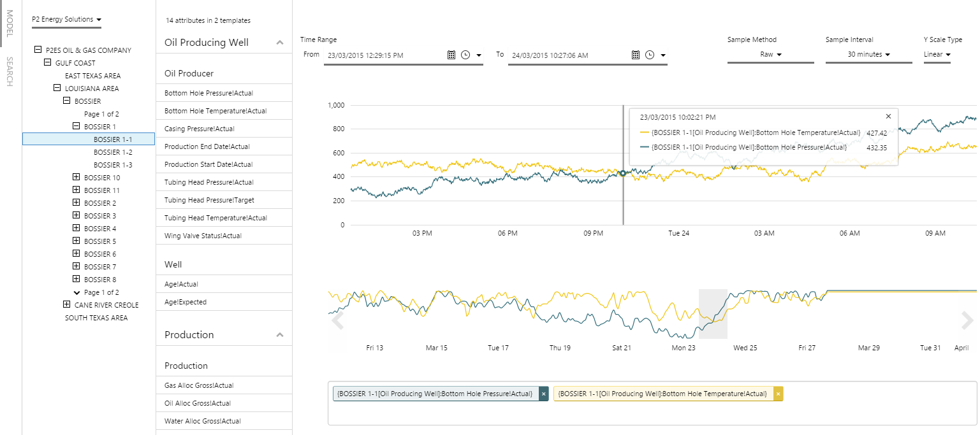Switch to the MODEL side tab
The width and height of the screenshot is (980, 435).
(10, 22)
